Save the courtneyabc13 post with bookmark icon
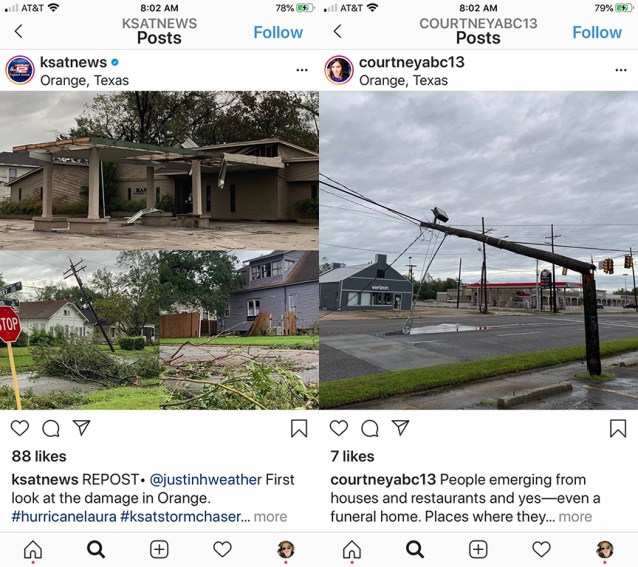Viewport: 638px width, 567px height. click(618, 428)
